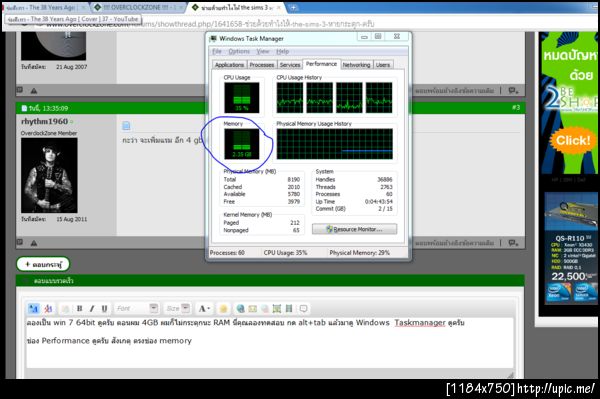Click multi-quote icon at the right end of rhythm1960's post footer
Image resolution: width=600 pixels, height=399 pixels.
click(x=513, y=243)
